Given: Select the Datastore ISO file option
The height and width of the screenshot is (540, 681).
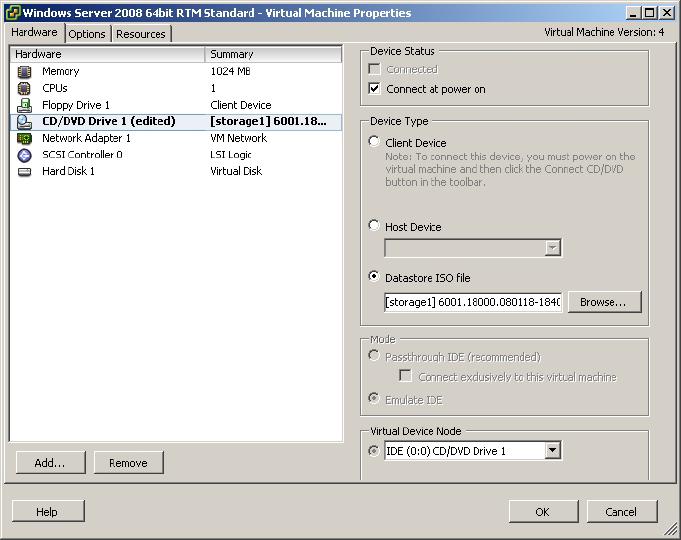Looking at the screenshot, I should click(374, 276).
